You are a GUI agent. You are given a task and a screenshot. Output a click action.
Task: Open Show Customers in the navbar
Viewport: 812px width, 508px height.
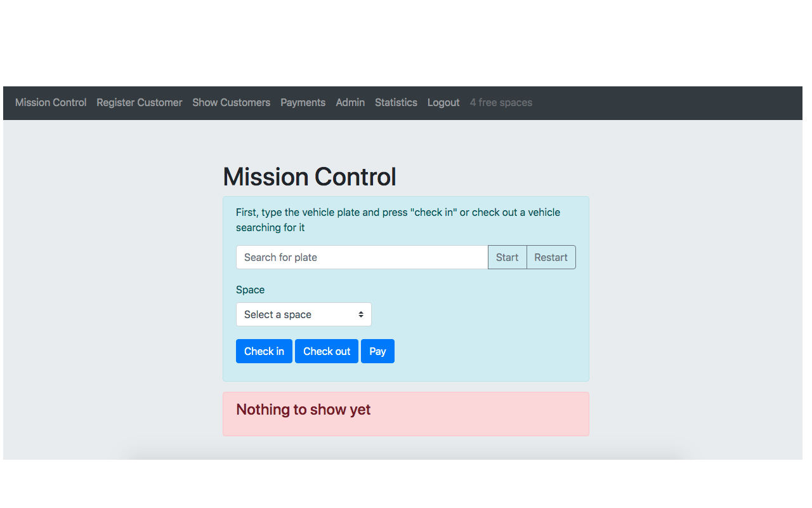click(x=231, y=102)
